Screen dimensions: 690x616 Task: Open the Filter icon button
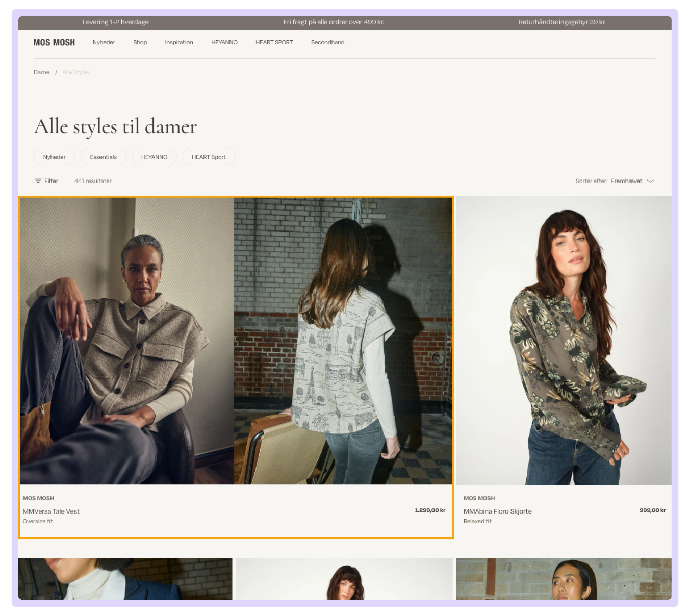coord(38,181)
